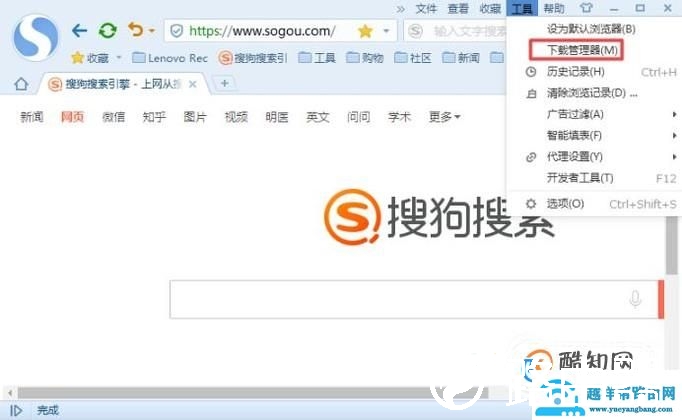The image size is (682, 420).
Task: Click the sidebar toggle icon in status bar
Action: tap(16, 410)
